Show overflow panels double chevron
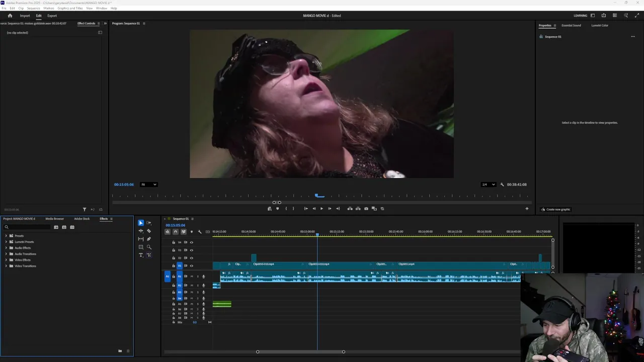 [105, 24]
